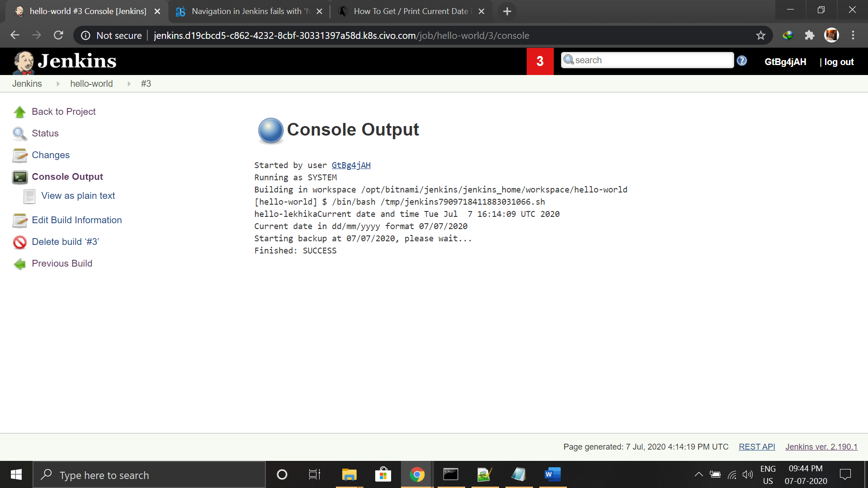Screen dimensions: 868x488
Task: Click the green Back to Project arrow icon
Action: coord(19,112)
